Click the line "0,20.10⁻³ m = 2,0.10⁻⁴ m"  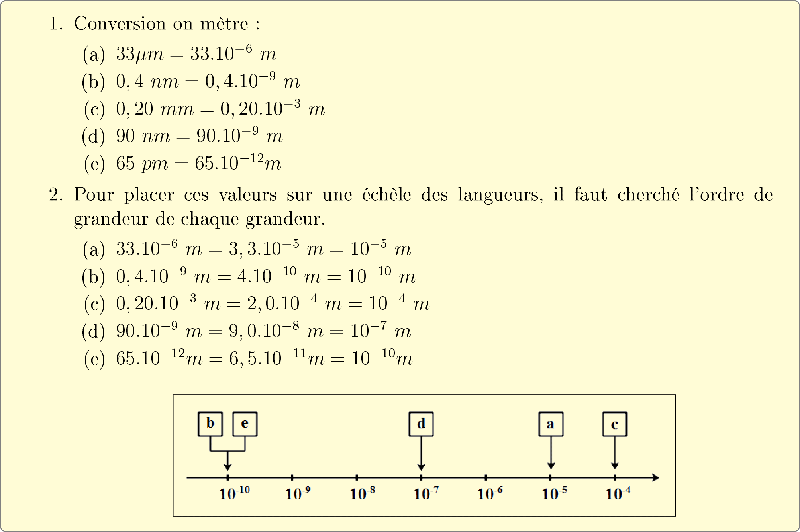(x=273, y=303)
